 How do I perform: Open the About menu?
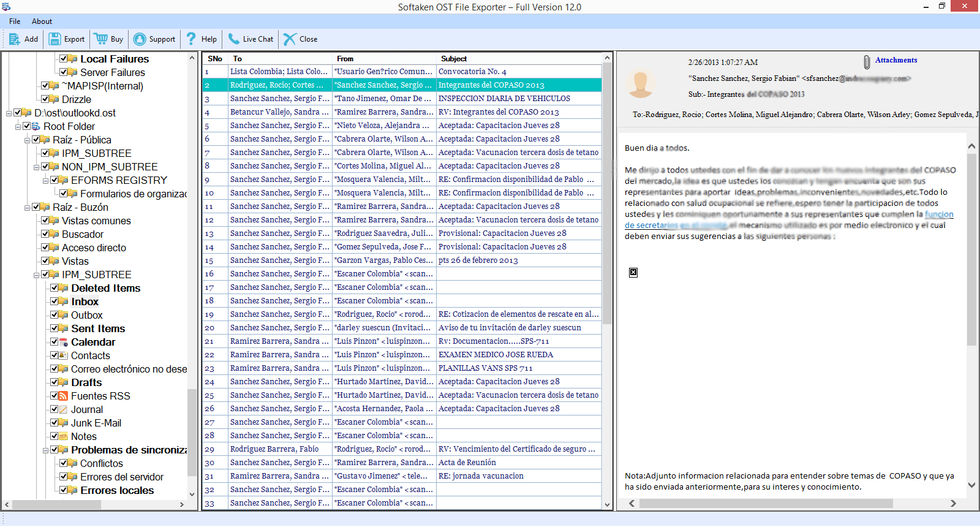click(42, 21)
